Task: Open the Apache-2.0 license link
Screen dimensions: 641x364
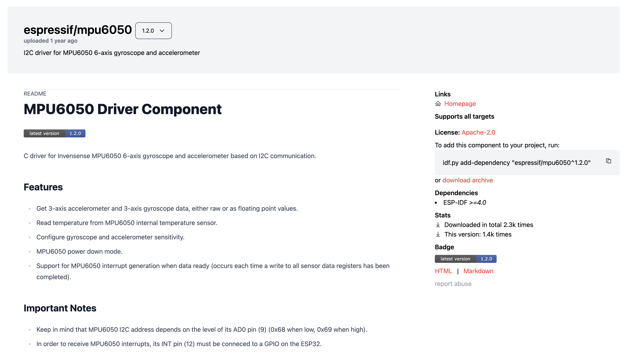Action: (x=478, y=132)
